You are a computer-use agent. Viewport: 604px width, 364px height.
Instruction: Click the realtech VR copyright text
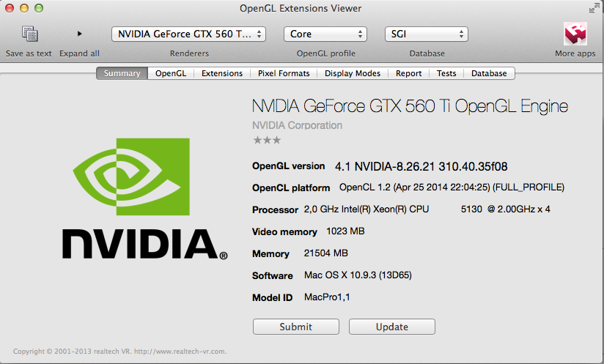(x=119, y=352)
